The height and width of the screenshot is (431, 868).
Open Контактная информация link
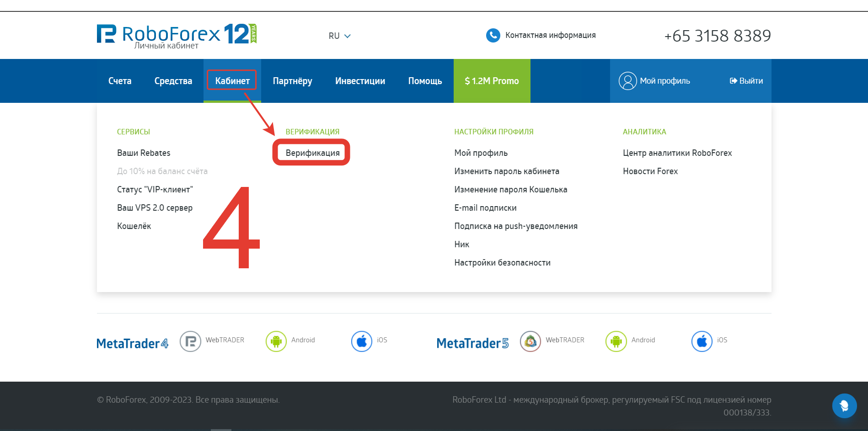pos(551,35)
